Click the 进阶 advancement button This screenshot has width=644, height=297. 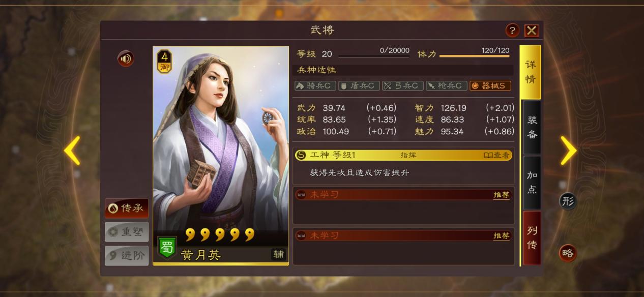pos(127,255)
